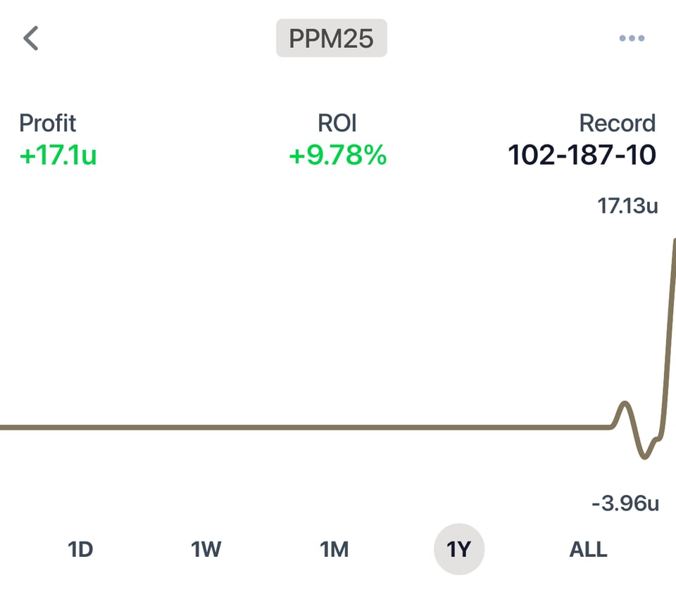Viewport: 676px width, 616px height.
Task: Tap the back arrow icon
Action: coord(31,39)
